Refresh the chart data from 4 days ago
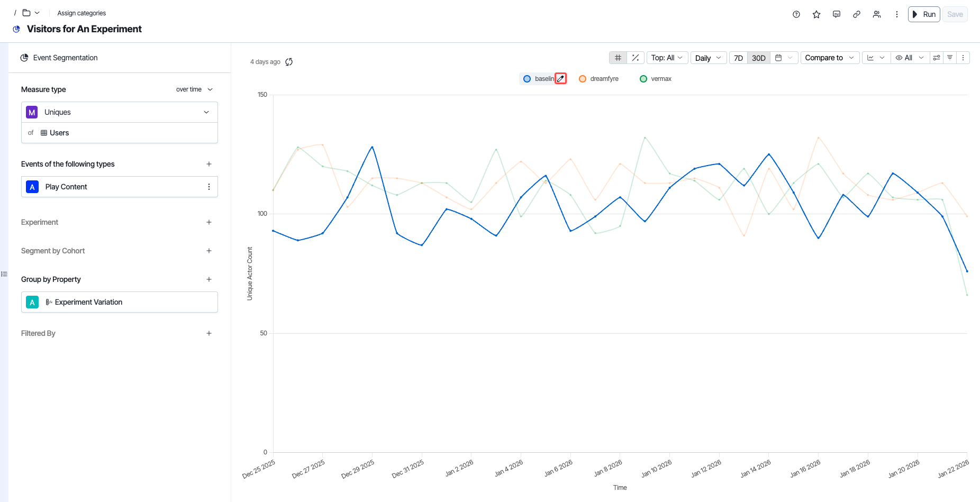The width and height of the screenshot is (980, 502). 289,62
